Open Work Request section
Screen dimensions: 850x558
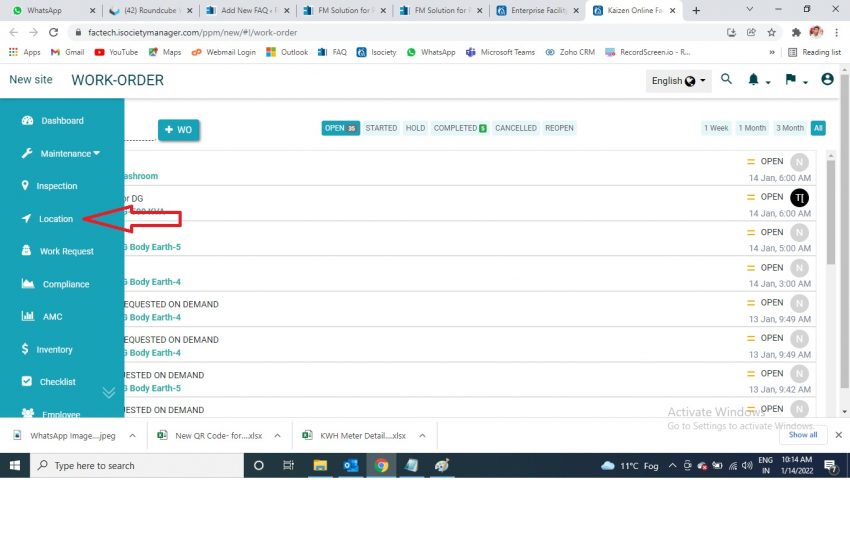point(57,251)
